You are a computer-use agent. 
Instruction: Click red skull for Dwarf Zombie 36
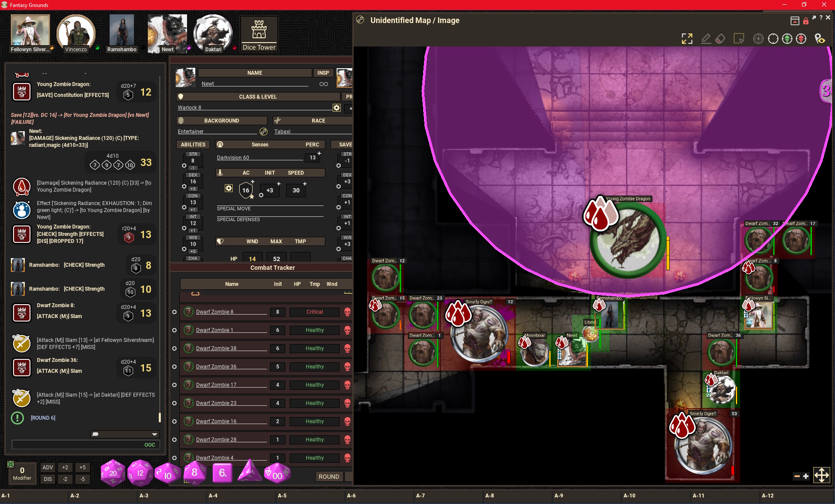[347, 367]
